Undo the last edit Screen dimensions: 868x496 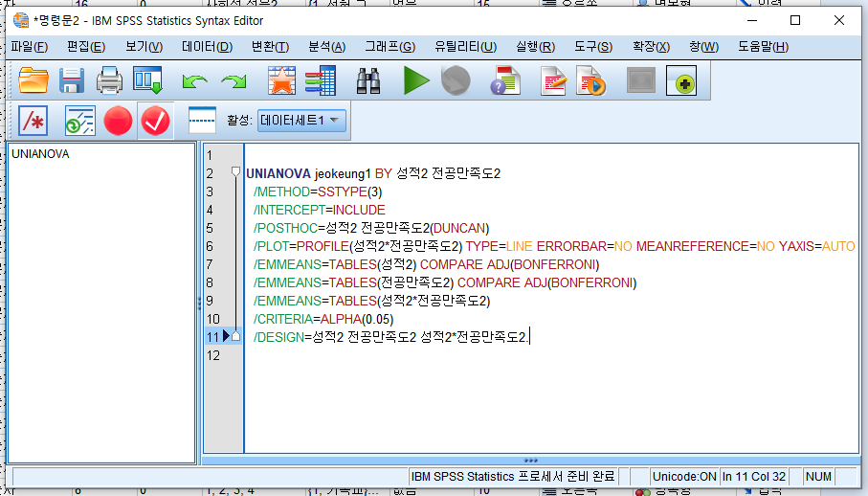pos(194,81)
